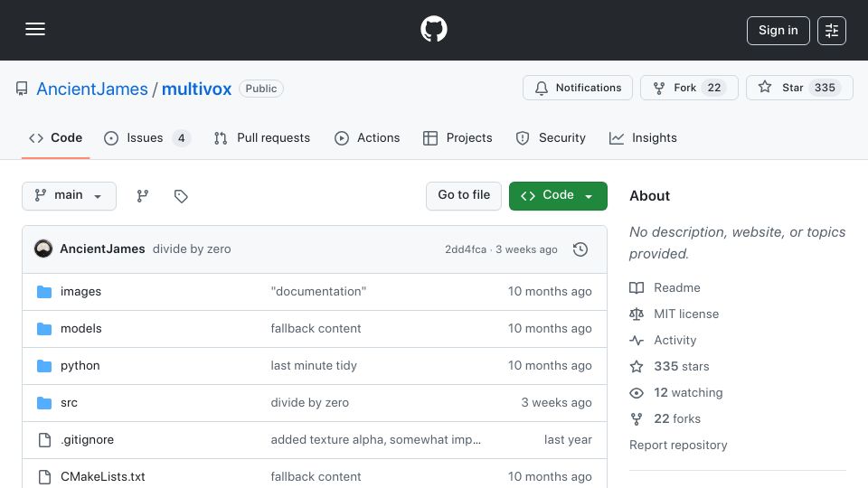This screenshot has height=488, width=868.
Task: Open latest commit message 'divide by zero'
Action: (x=192, y=249)
